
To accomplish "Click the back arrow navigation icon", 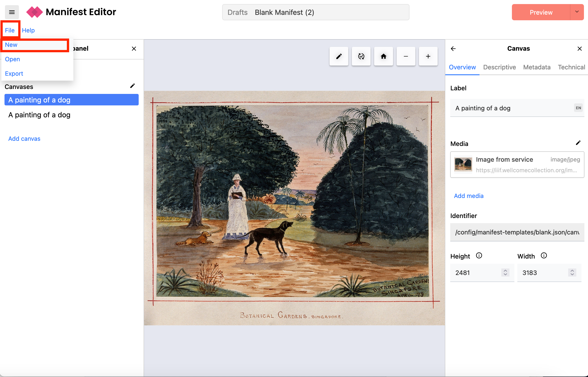I will (x=453, y=48).
